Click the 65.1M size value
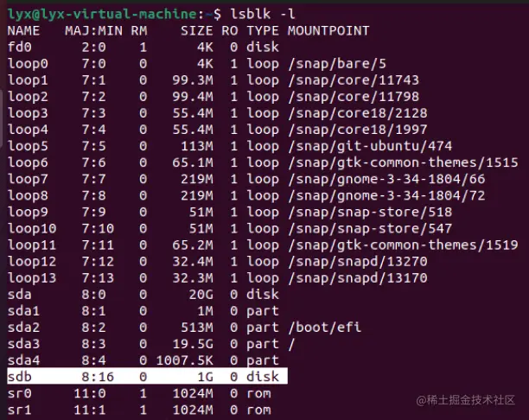The image size is (529, 420). click(x=193, y=162)
